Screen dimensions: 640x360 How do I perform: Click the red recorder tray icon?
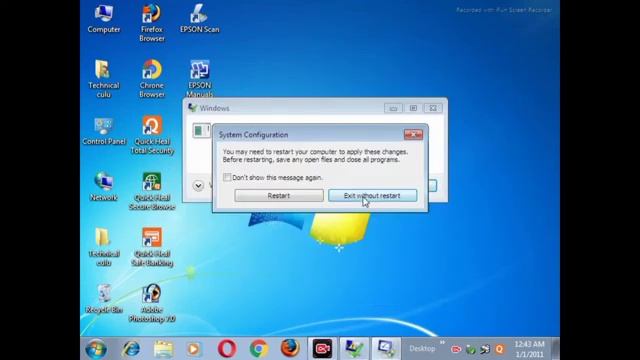(x=456, y=349)
